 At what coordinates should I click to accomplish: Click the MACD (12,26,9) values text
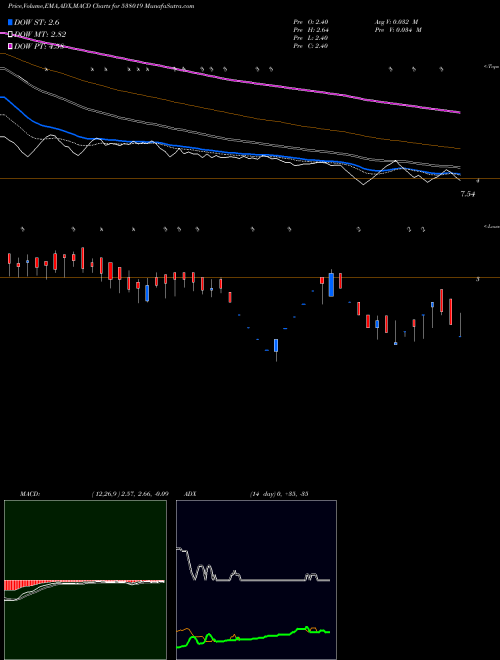pos(130,493)
